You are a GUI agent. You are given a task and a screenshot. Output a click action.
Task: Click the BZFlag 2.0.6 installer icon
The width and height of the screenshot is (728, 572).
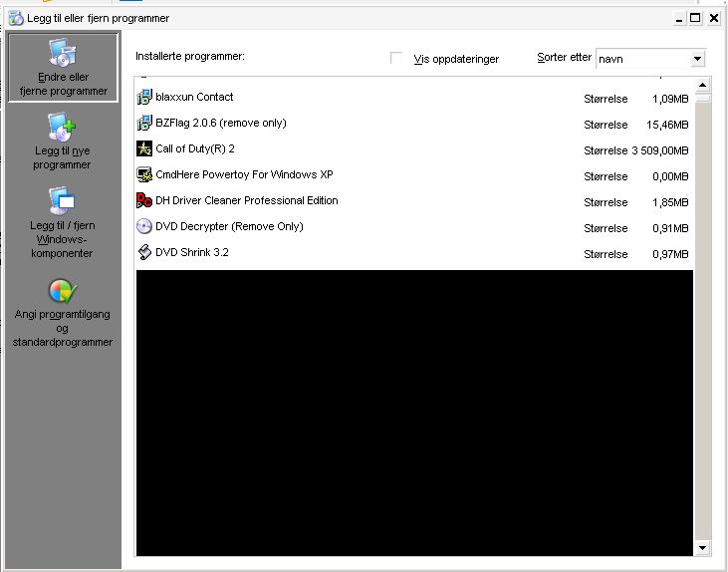(144, 123)
